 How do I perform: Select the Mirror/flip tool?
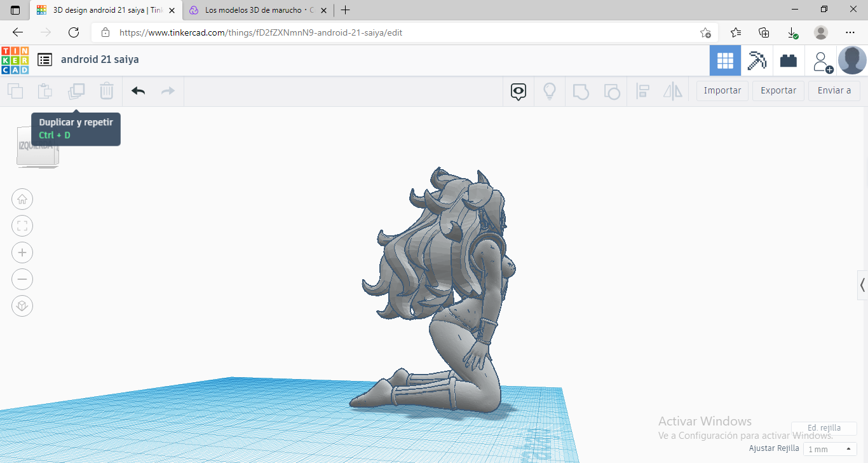(x=672, y=91)
